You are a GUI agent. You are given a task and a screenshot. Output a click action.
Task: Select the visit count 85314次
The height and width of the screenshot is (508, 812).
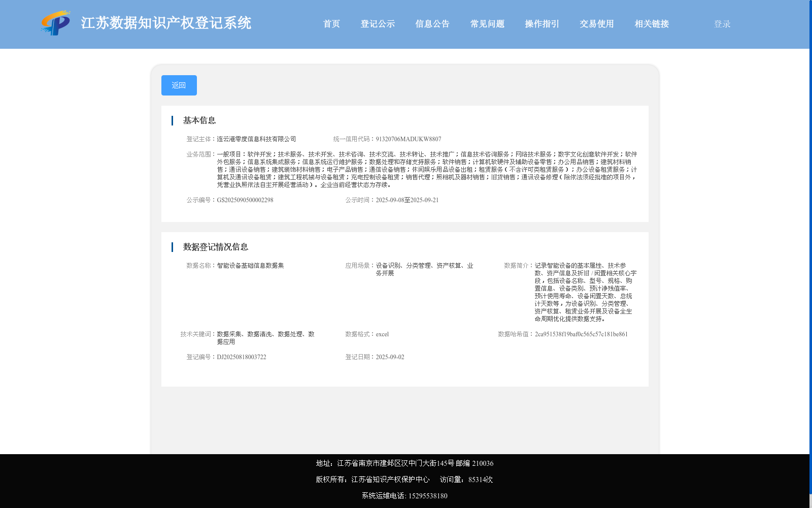click(481, 480)
